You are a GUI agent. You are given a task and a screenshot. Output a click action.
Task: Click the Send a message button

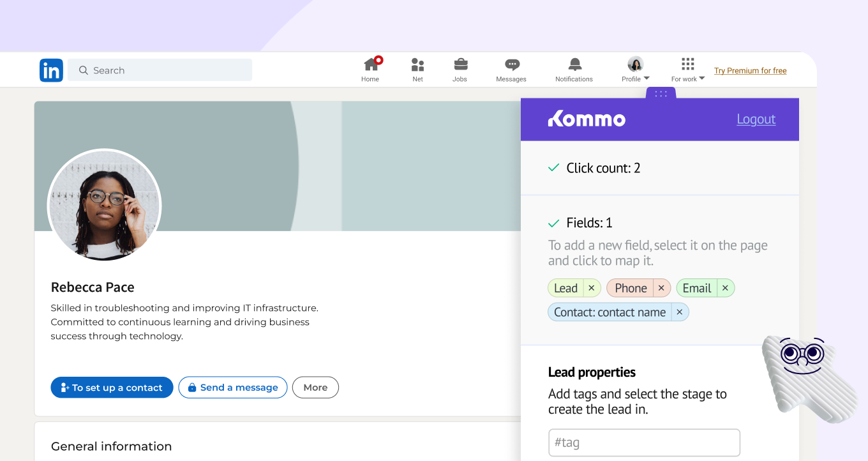(x=233, y=388)
